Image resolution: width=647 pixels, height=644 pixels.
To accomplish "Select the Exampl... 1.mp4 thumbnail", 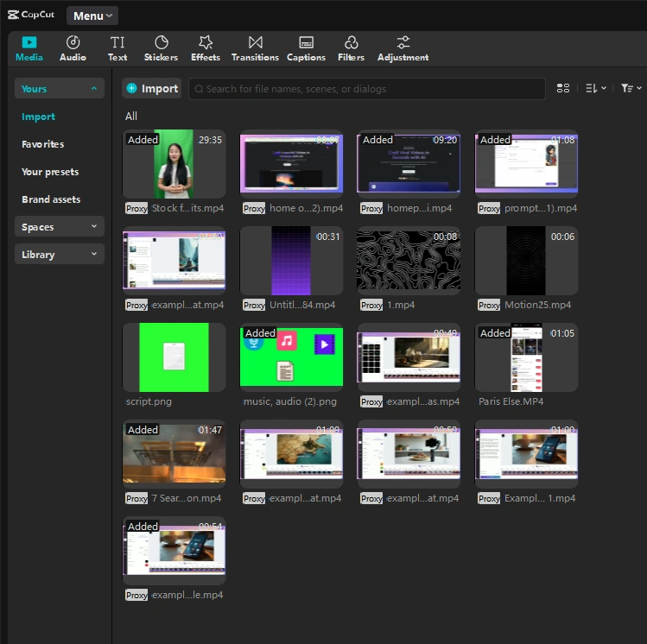I will click(x=526, y=454).
